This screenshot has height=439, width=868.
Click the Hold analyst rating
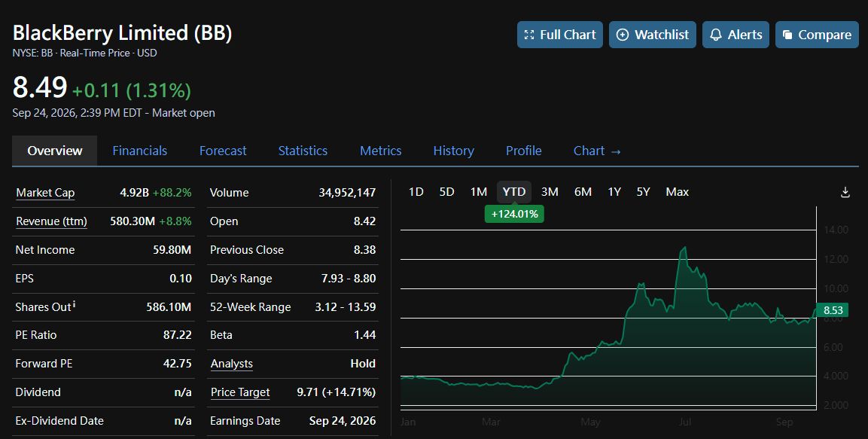click(x=363, y=364)
